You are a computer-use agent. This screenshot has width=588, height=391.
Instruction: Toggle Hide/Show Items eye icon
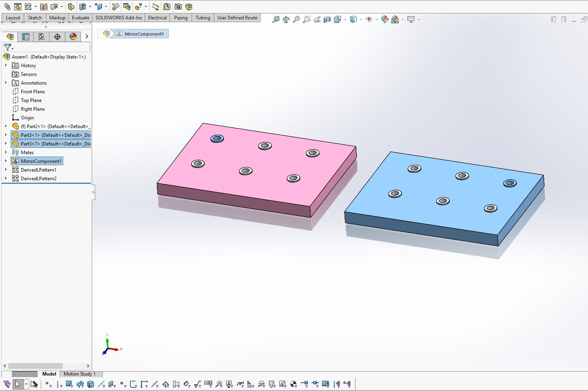tap(369, 19)
